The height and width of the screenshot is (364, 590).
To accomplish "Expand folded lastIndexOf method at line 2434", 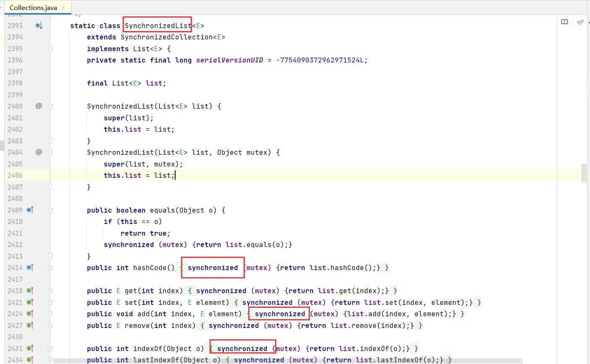I will (50, 360).
